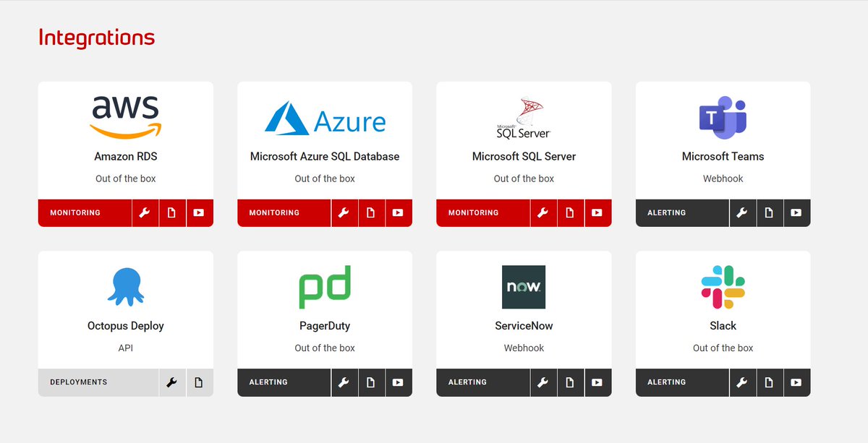Click the wrench icon on Amazon RDS card

145,213
